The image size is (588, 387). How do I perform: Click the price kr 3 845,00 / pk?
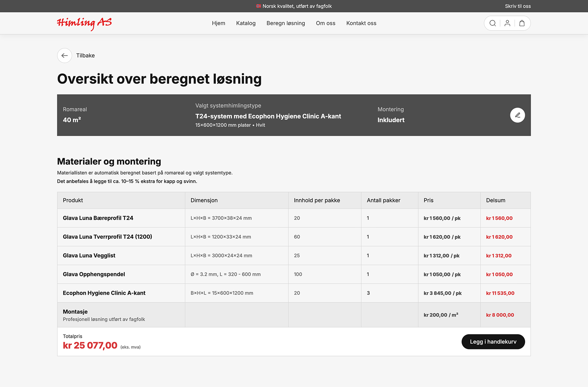point(442,293)
